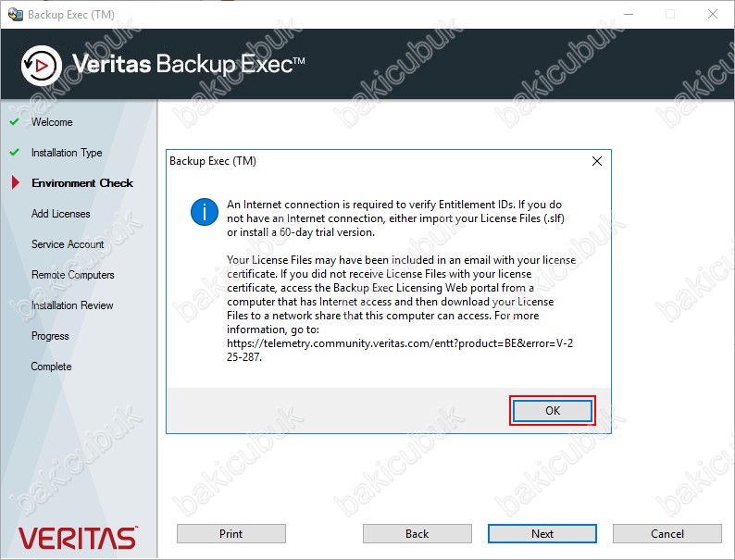The image size is (735, 560).
Task: Close the Entitlement ID message dialog
Action: click(596, 161)
